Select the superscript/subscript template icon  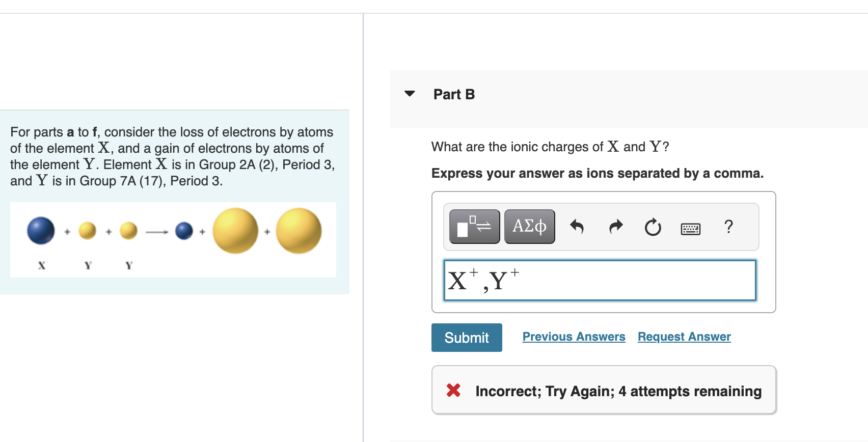pos(474,226)
